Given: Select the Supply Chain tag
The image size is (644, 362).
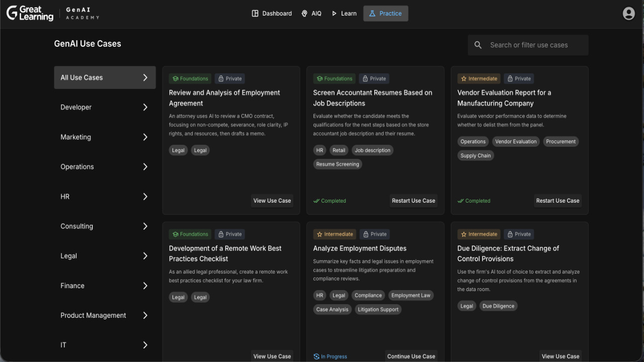Looking at the screenshot, I should tap(475, 155).
